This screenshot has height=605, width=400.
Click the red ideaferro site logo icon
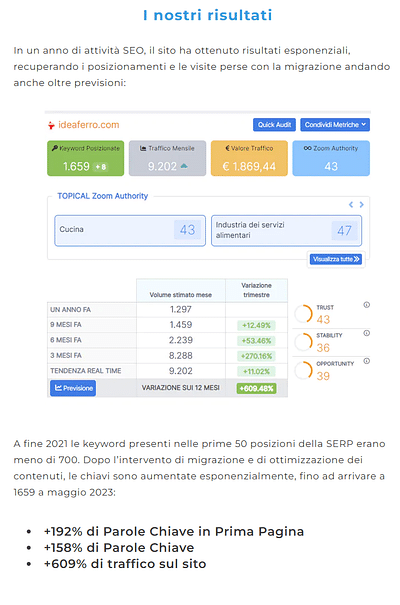51,125
